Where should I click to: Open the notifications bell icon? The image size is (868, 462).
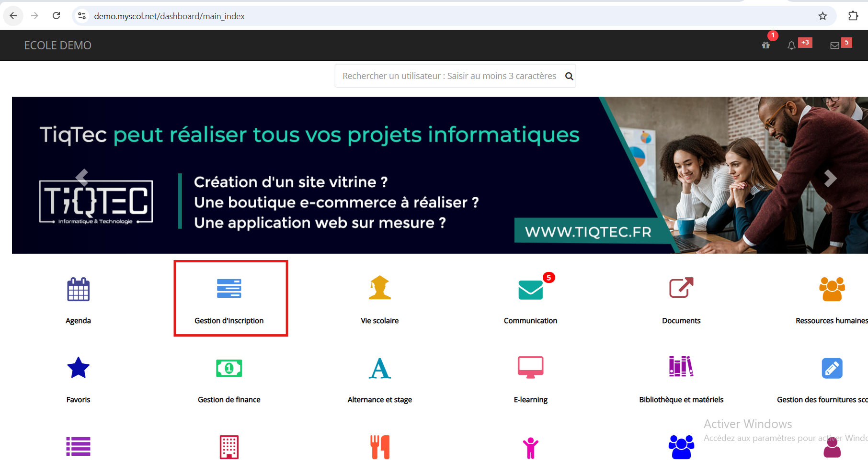click(791, 45)
